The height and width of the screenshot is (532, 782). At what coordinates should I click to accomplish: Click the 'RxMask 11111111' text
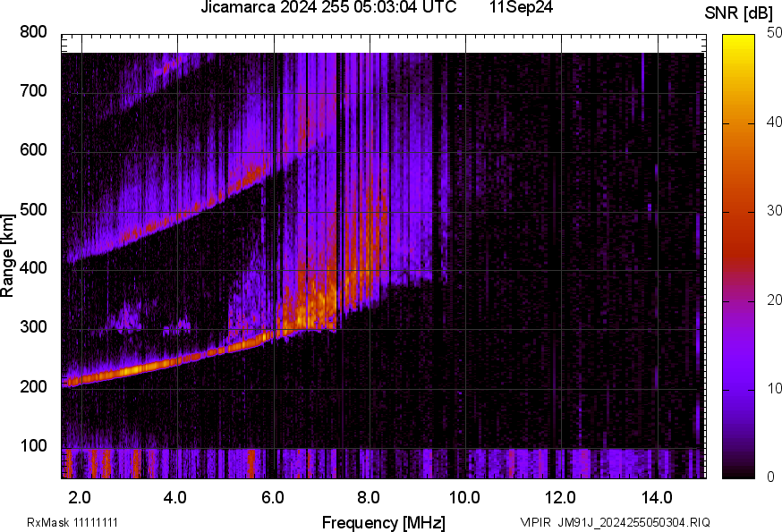coord(72,522)
